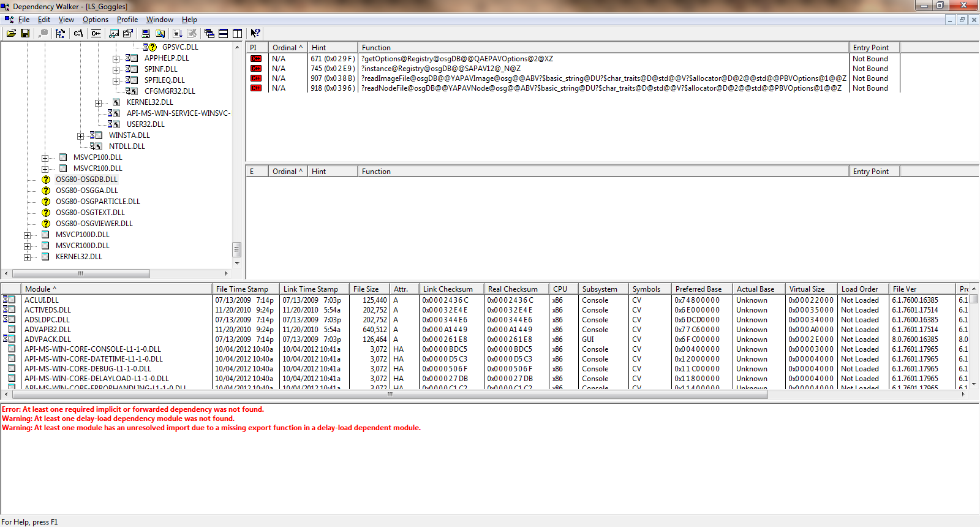Click the Module column header
980x527 pixels.
[116, 289]
